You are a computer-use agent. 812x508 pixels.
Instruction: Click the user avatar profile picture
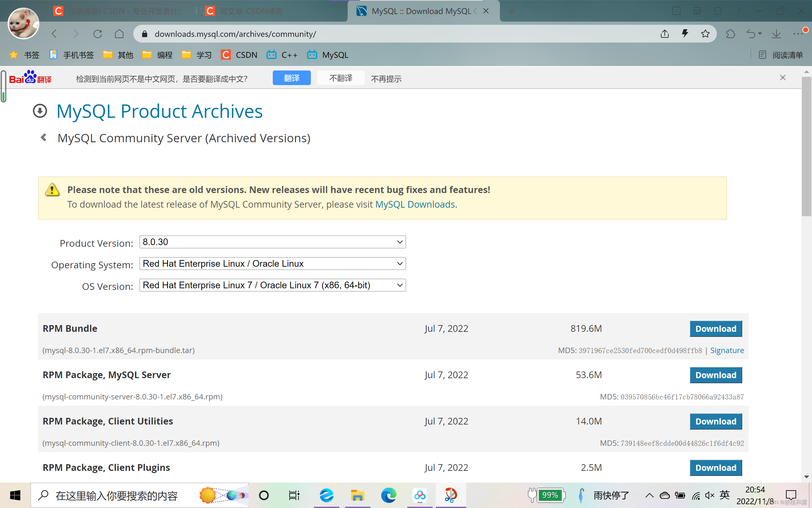(x=23, y=23)
